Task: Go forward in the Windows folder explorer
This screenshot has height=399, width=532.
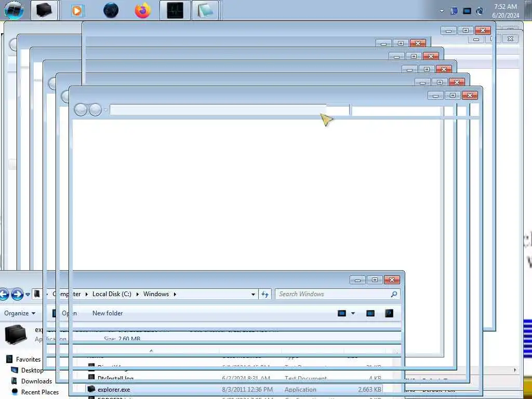Action: [x=17, y=294]
